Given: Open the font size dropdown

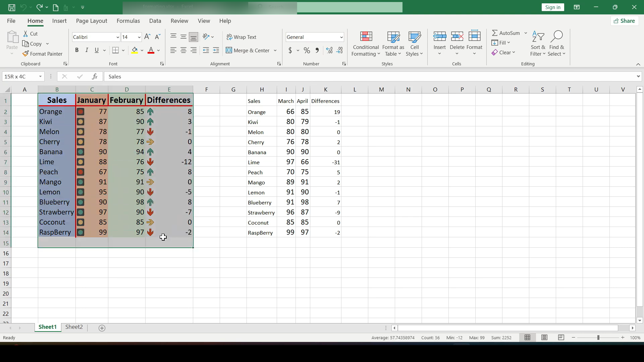Looking at the screenshot, I should [x=139, y=37].
